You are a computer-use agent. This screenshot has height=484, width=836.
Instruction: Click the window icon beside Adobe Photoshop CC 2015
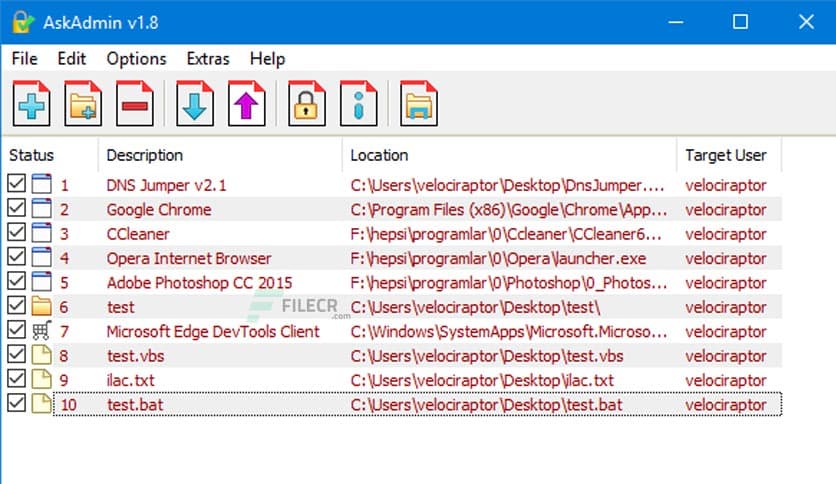[x=42, y=282]
